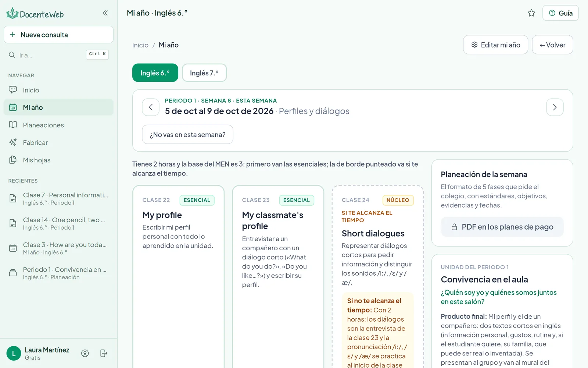This screenshot has height=368, width=588.
Task: Open recent item Clase 7 Personal information
Action: coord(59,199)
